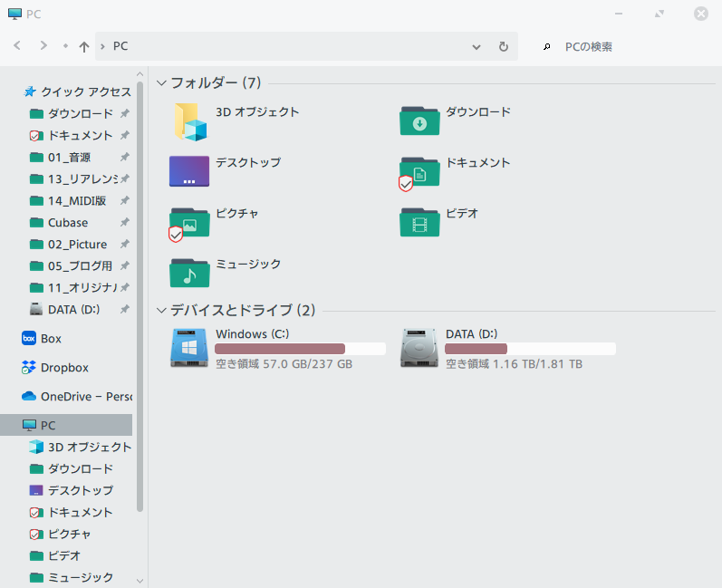Open the ミュージック folder icon
Screen dimensions: 722x588
coord(189,273)
